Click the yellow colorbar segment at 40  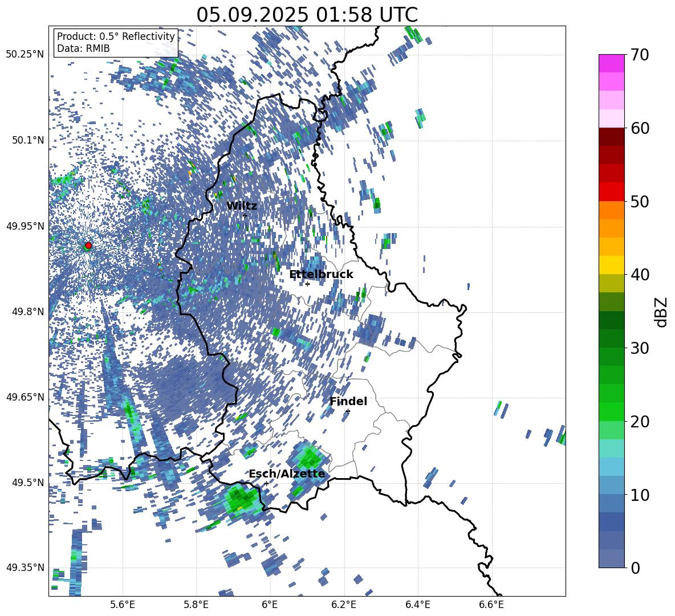(x=611, y=265)
